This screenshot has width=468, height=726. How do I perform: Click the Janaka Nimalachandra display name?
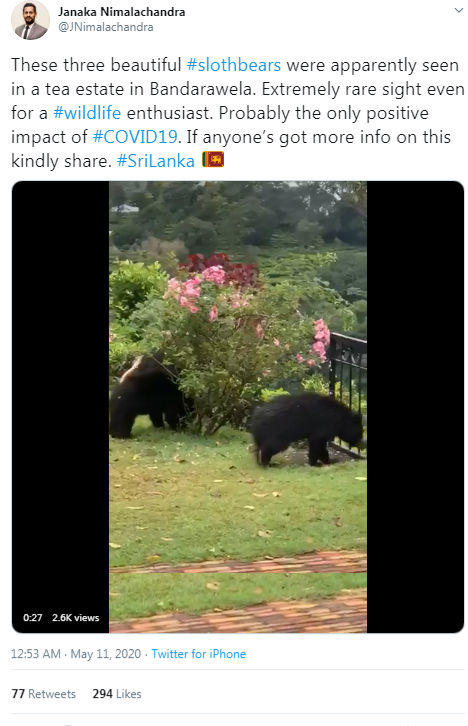pyautogui.click(x=122, y=12)
